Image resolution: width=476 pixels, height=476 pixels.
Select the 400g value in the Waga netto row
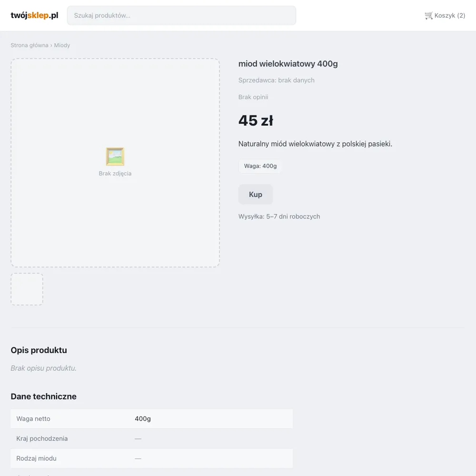tap(143, 418)
